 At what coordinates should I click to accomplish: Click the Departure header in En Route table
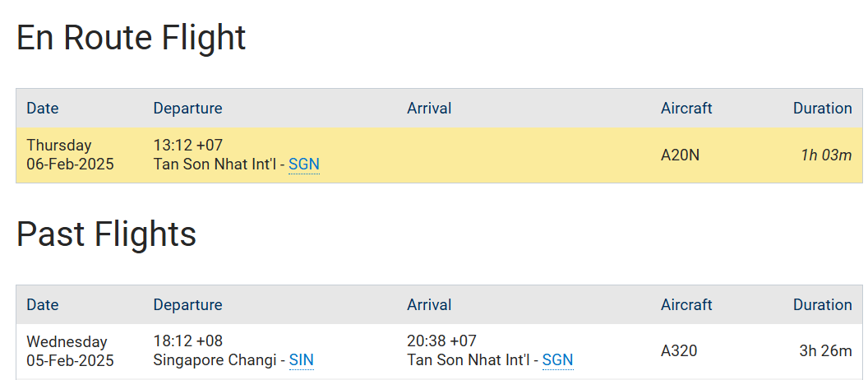(x=187, y=108)
